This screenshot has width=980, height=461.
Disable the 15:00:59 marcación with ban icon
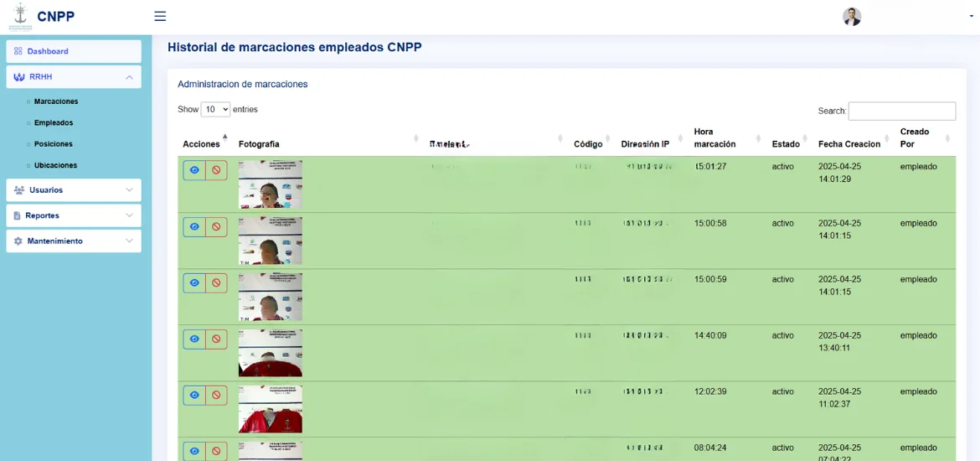(216, 282)
